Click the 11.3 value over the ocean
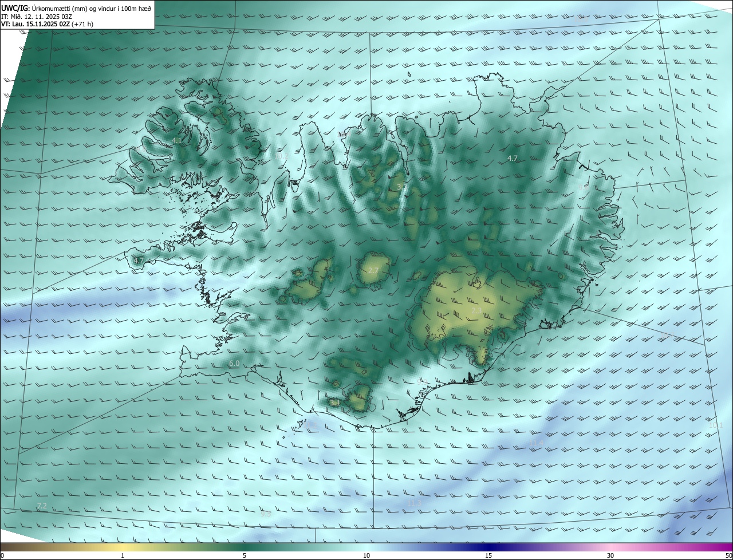The image size is (733, 560). (x=415, y=503)
